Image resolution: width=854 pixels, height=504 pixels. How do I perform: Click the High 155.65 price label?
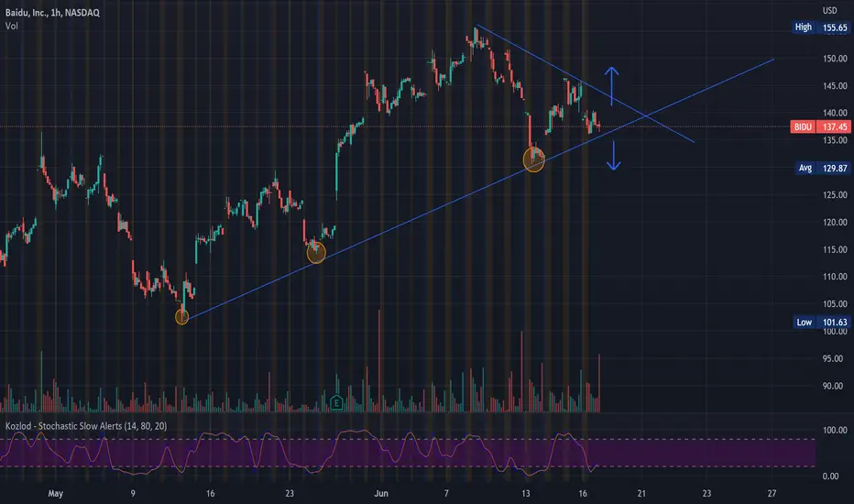pyautogui.click(x=822, y=27)
